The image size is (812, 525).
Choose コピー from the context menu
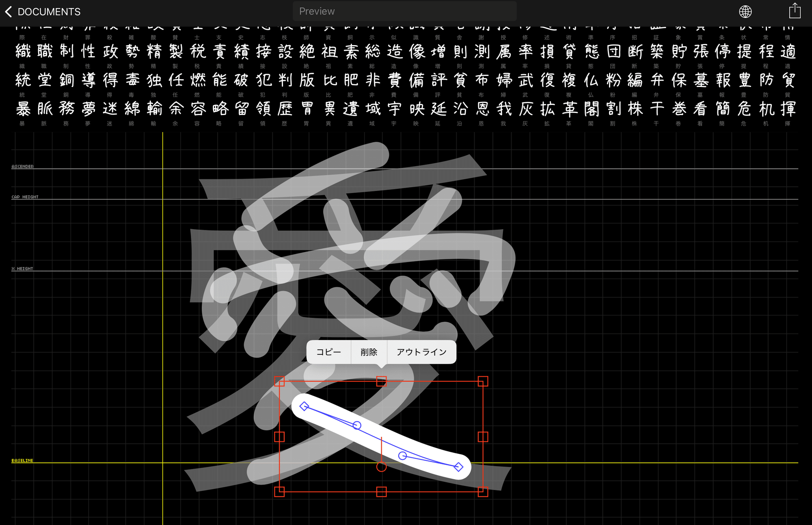click(x=328, y=352)
